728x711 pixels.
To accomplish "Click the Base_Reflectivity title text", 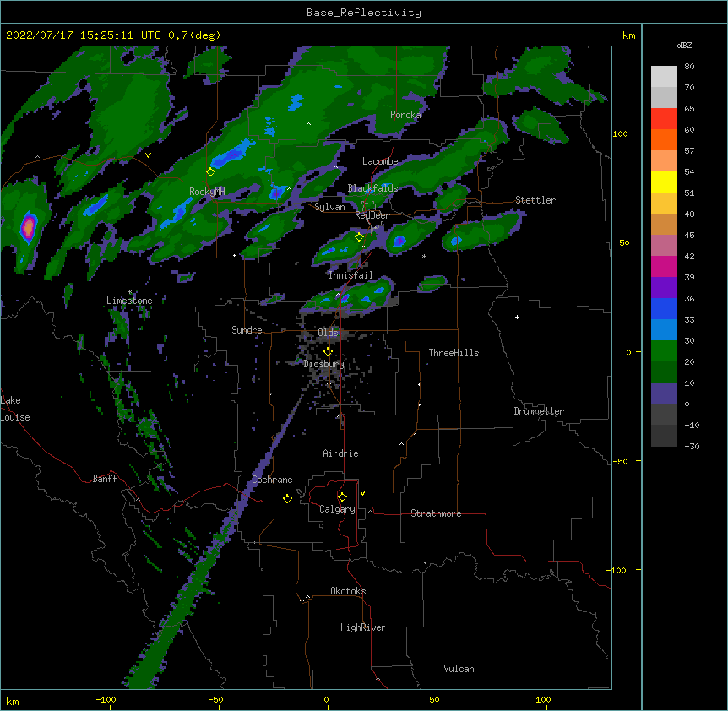I will coord(364,13).
